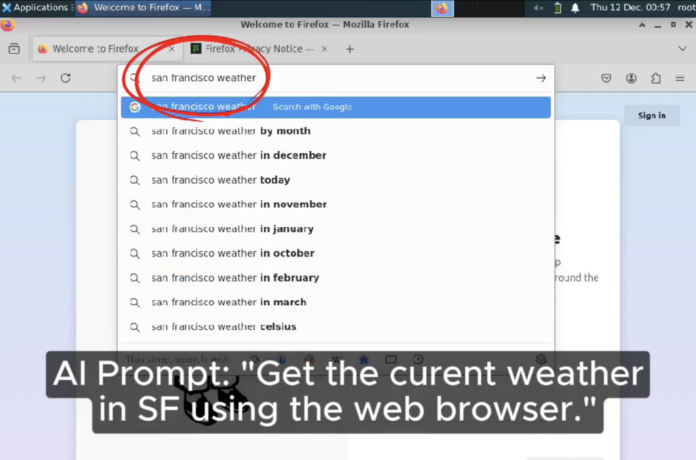Open the Extensions puzzle icon
This screenshot has width=696, height=460.
pyautogui.click(x=656, y=78)
